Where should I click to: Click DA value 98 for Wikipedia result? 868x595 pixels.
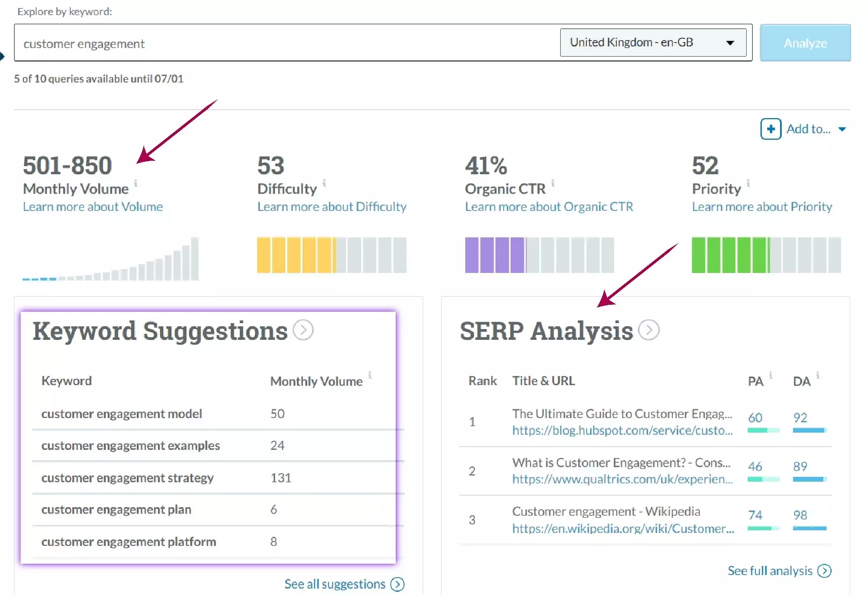pos(800,515)
